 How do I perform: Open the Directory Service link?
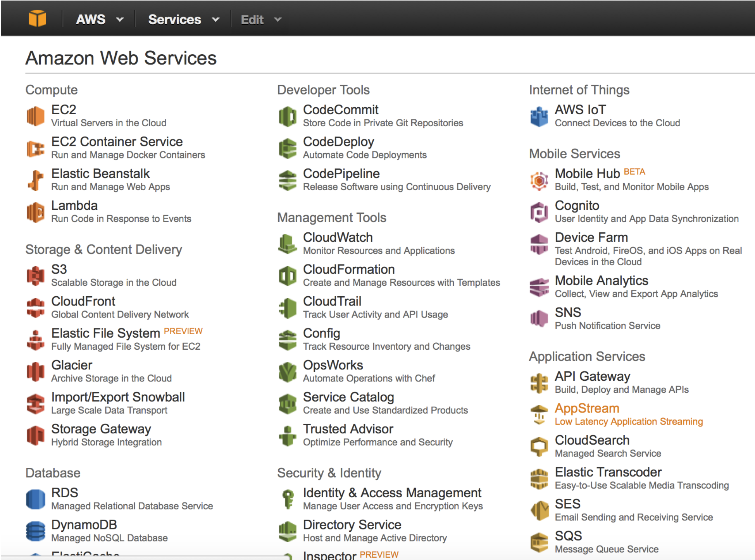click(352, 524)
